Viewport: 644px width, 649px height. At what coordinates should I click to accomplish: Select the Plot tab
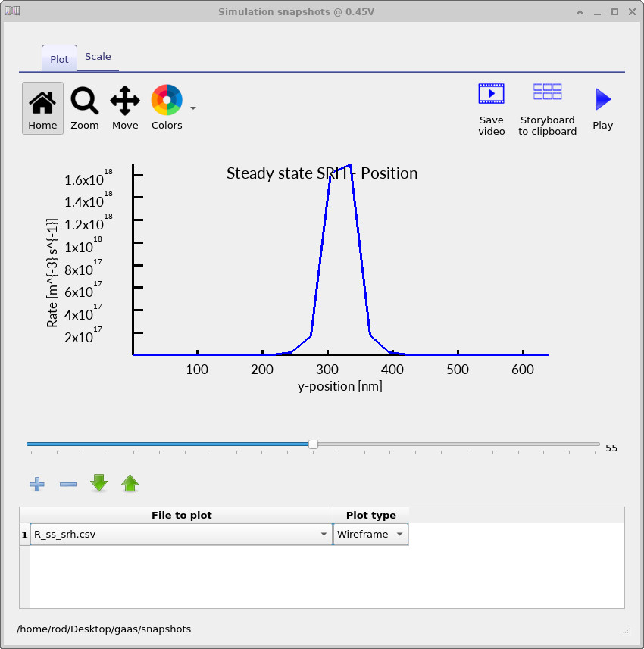(58, 58)
